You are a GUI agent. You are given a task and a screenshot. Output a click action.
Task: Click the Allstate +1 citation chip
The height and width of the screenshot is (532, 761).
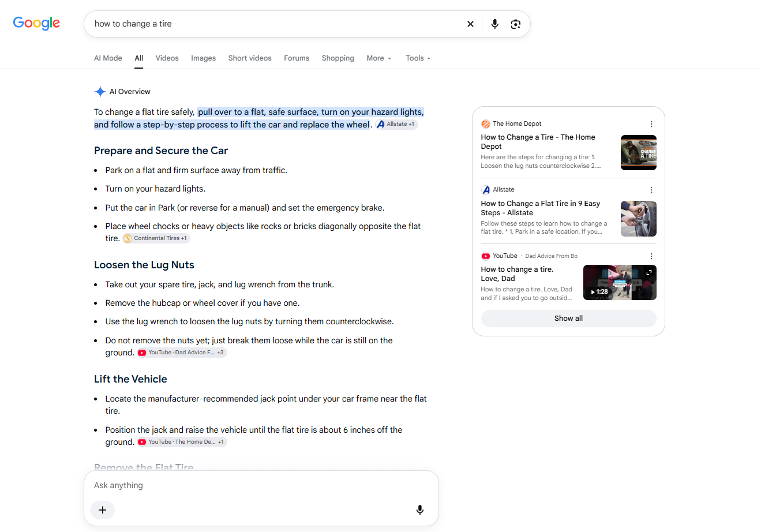(x=397, y=124)
